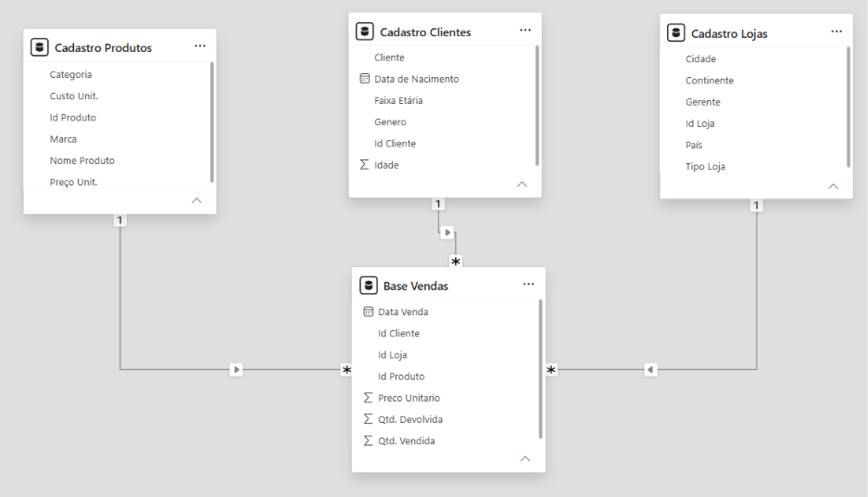This screenshot has height=497, width=868.
Task: Click the Base Vendas table database icon
Action: [368, 286]
